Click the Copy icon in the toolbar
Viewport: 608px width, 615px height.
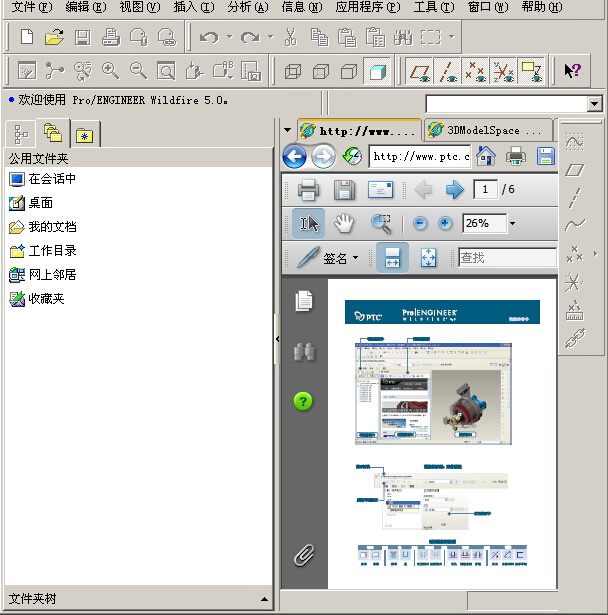(x=319, y=37)
